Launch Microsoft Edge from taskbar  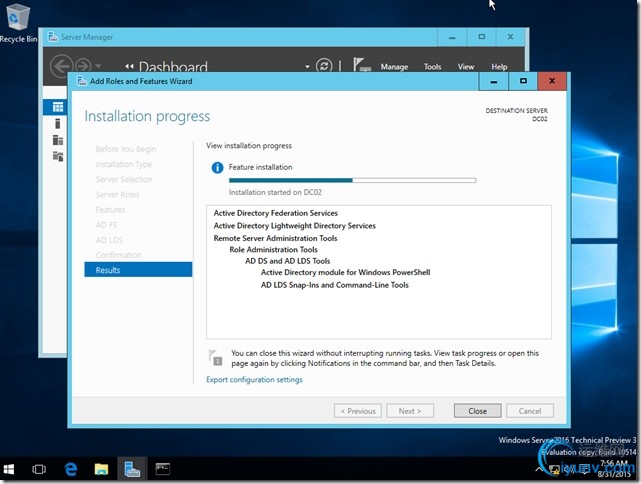[71, 469]
